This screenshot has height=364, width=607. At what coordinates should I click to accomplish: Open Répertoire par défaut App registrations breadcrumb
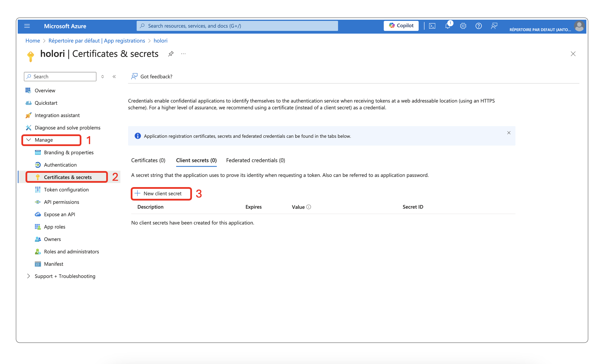pos(97,41)
